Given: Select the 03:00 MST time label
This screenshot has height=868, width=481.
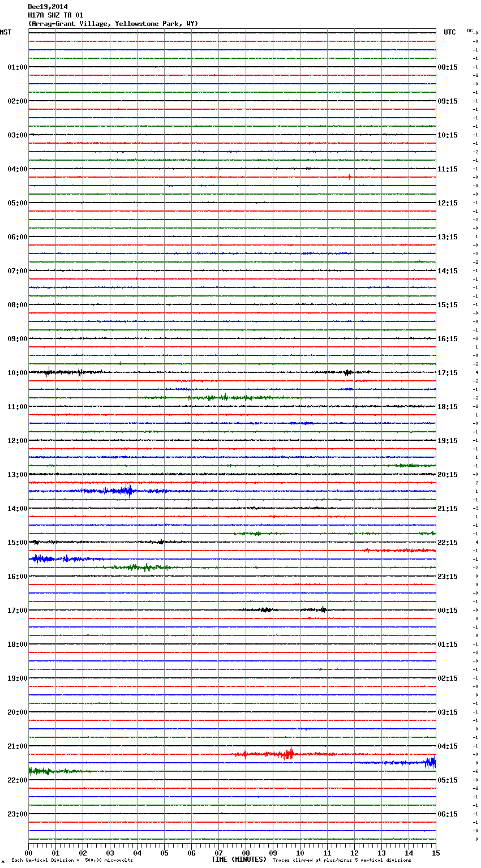Looking at the screenshot, I should point(18,135).
